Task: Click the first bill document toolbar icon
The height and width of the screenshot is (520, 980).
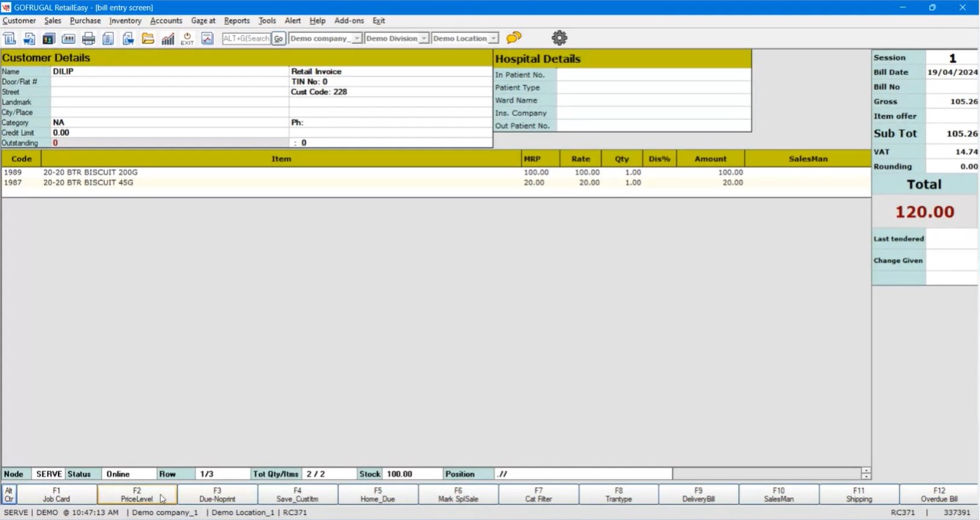Action: (x=10, y=38)
